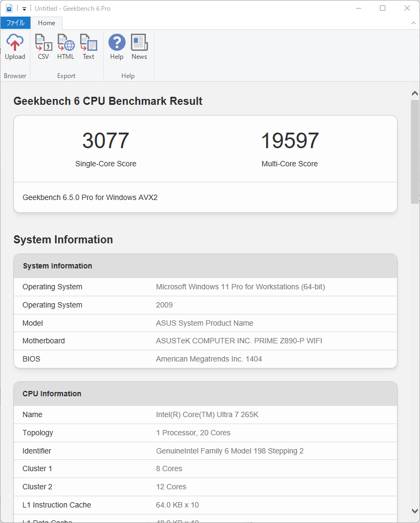Export the results as Text

[88, 47]
